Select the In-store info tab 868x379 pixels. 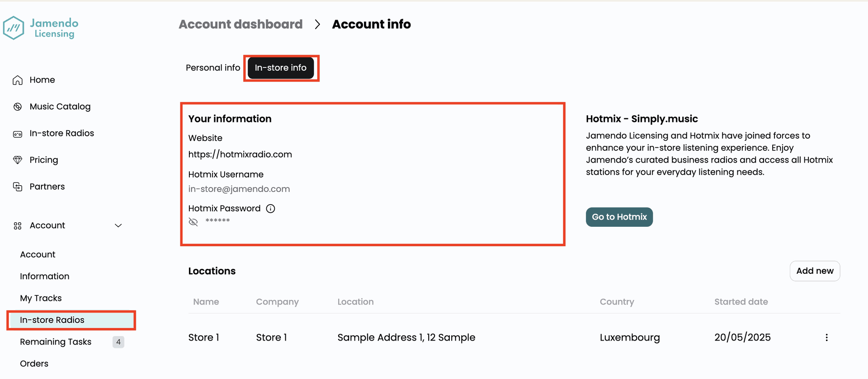coord(280,68)
